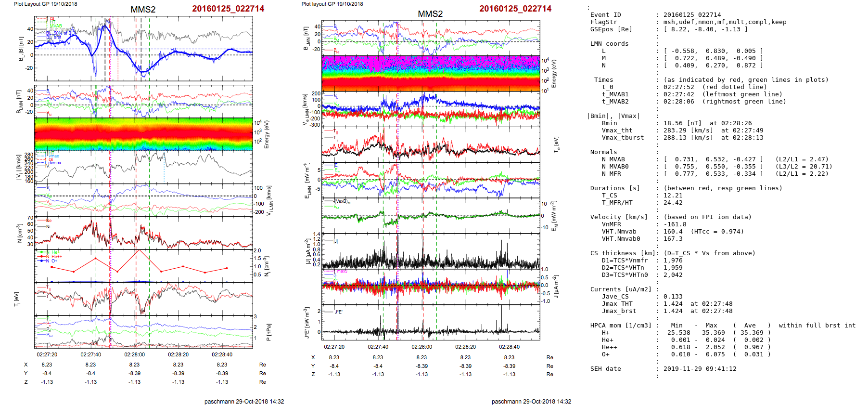
Task: Click the electron energy spectrogram in right plot
Action: click(x=431, y=73)
